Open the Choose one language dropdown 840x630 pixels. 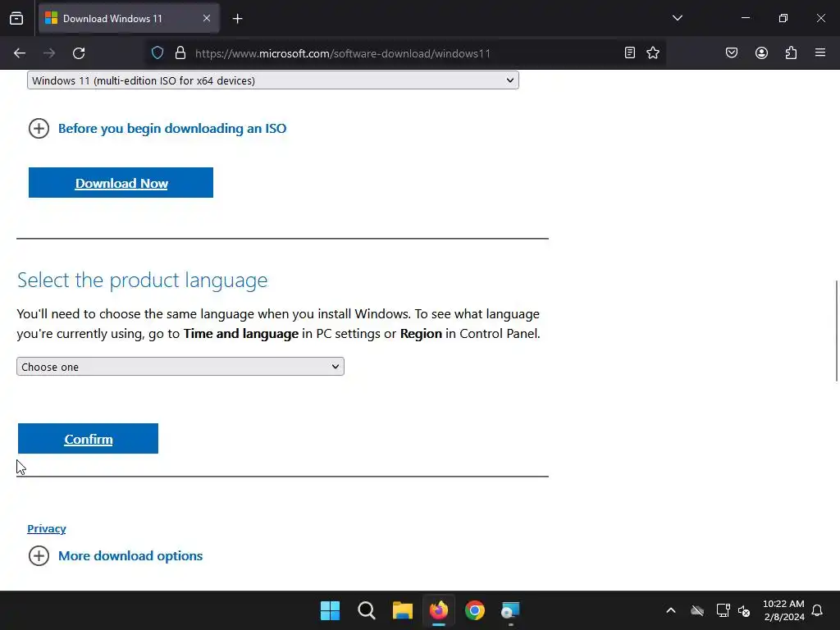click(x=180, y=367)
